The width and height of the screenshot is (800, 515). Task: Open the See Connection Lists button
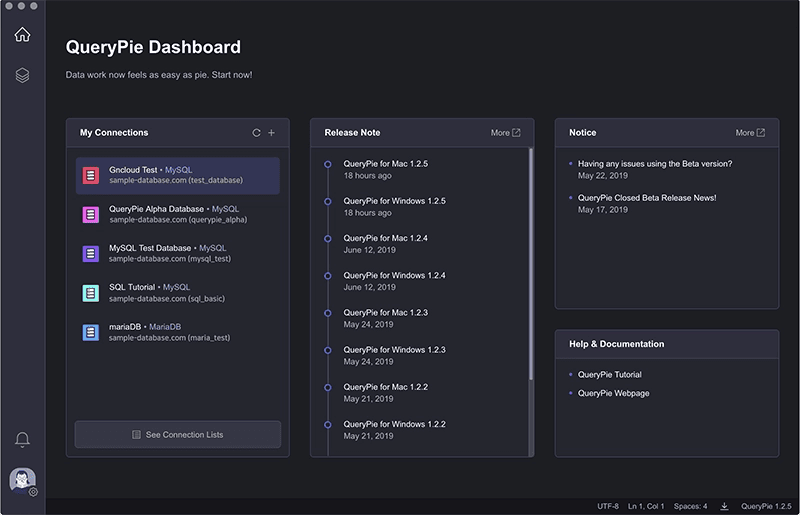178,435
